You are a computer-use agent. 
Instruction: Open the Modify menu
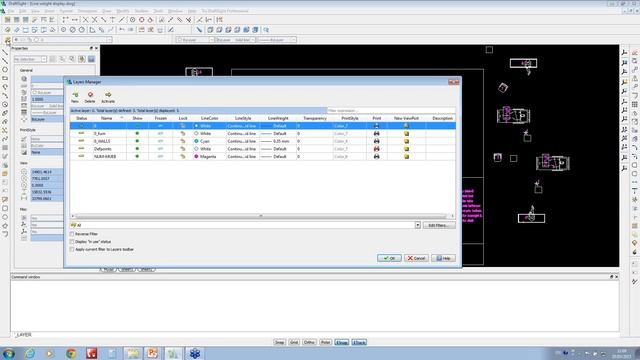click(x=123, y=11)
